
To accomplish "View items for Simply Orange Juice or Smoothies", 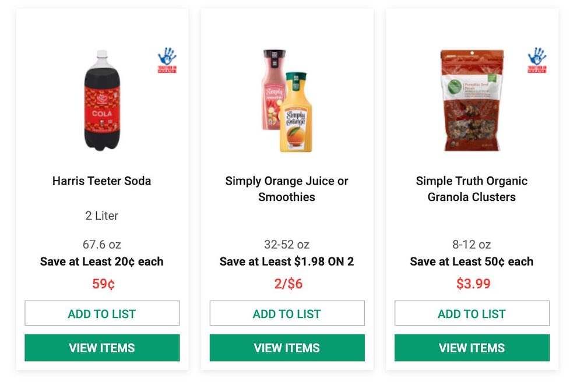I will coord(287,348).
